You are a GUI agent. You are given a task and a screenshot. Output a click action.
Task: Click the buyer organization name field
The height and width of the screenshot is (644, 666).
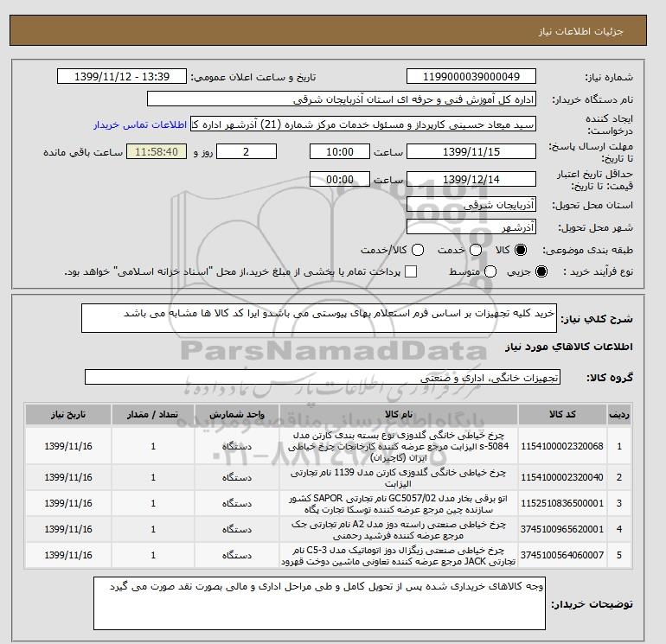(x=342, y=99)
